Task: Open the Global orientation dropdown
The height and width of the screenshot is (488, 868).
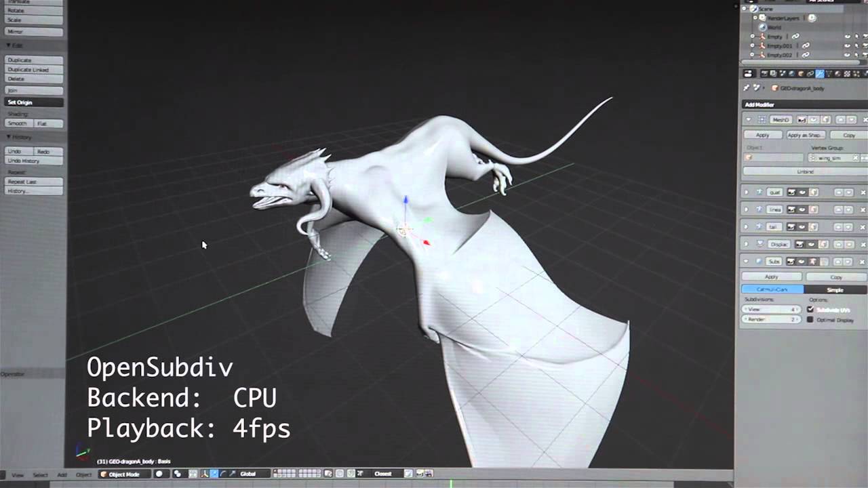Action: point(254,474)
